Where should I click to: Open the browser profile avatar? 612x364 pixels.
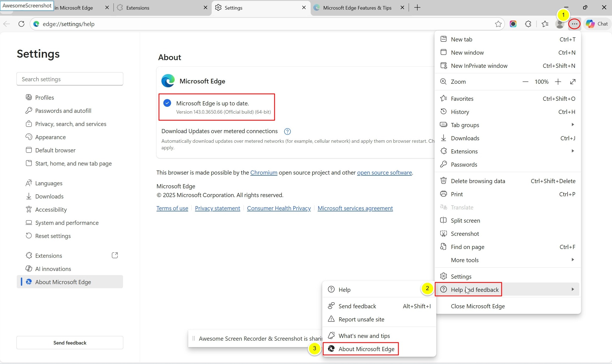[x=560, y=24]
